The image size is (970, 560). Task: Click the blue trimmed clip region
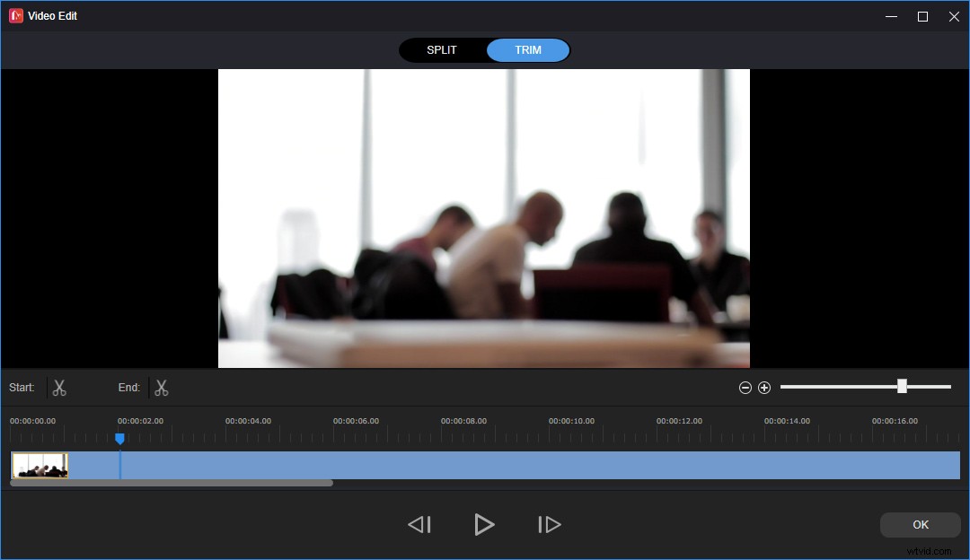[449, 465]
